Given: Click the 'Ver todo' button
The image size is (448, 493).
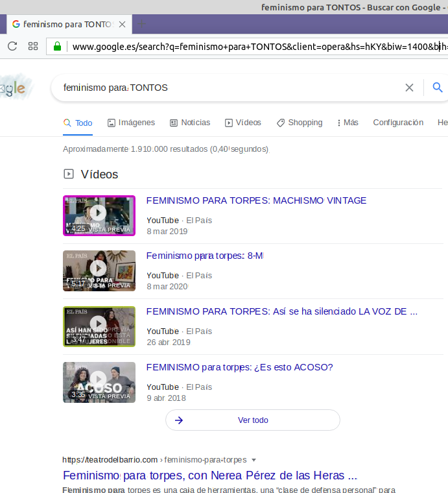Looking at the screenshot, I should click(253, 420).
